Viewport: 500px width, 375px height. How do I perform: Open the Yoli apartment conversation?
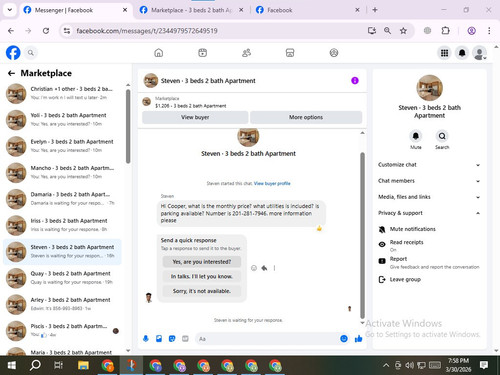63,119
